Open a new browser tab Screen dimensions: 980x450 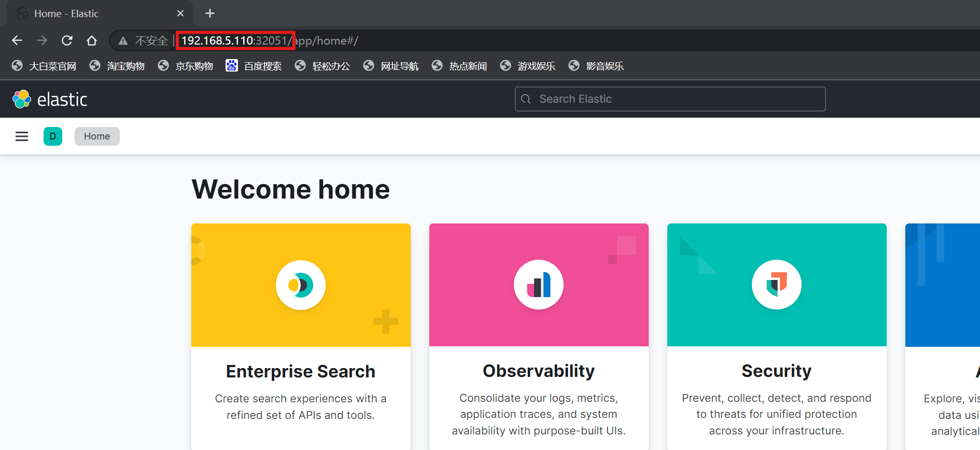point(210,13)
